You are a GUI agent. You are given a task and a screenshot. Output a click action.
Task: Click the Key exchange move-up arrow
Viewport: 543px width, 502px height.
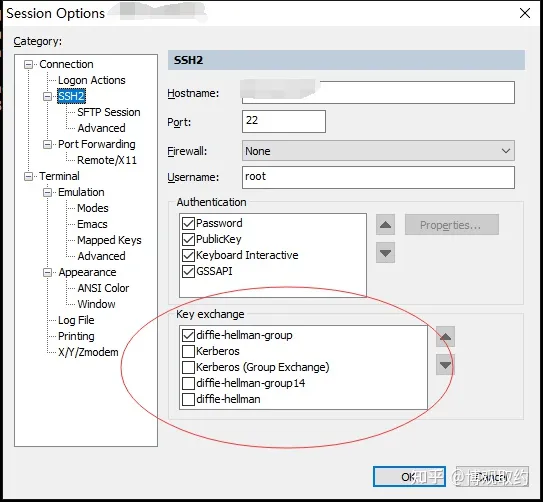coord(445,337)
